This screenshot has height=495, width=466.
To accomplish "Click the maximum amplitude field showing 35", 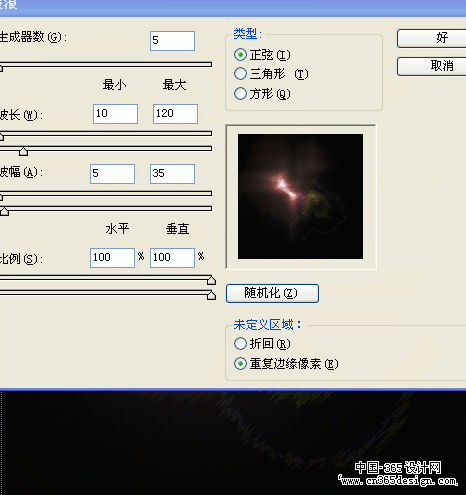I will click(172, 174).
